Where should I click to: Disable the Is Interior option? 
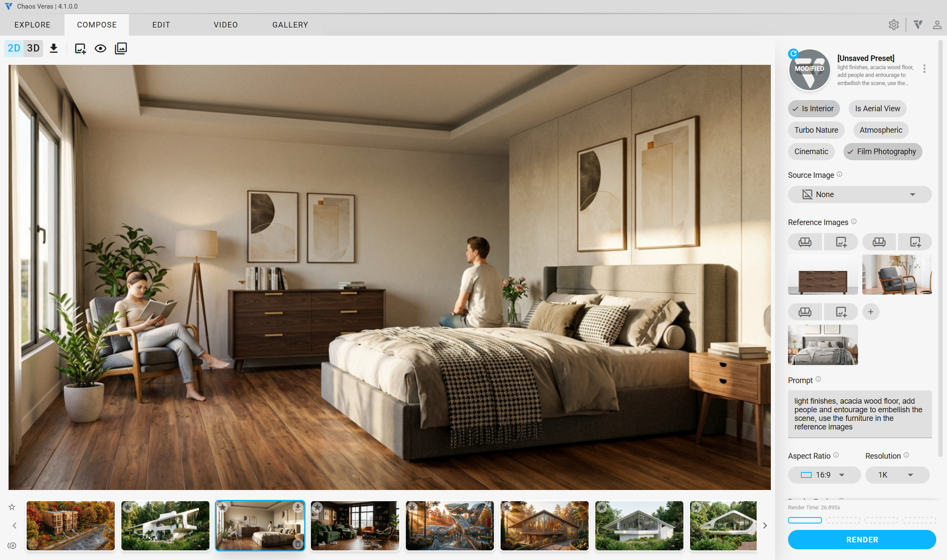(x=813, y=108)
